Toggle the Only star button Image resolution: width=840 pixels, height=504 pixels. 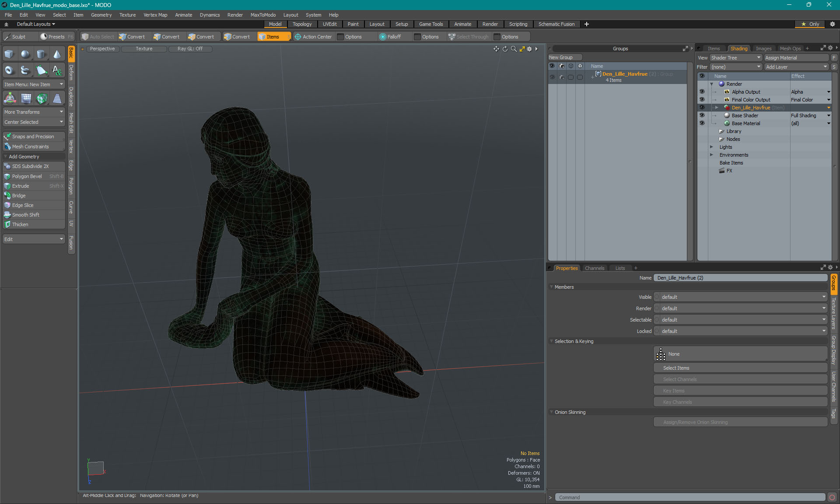[810, 24]
